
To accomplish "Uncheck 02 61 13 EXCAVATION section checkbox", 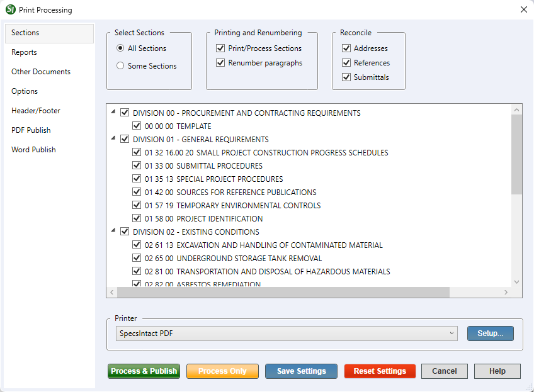I will tap(137, 245).
